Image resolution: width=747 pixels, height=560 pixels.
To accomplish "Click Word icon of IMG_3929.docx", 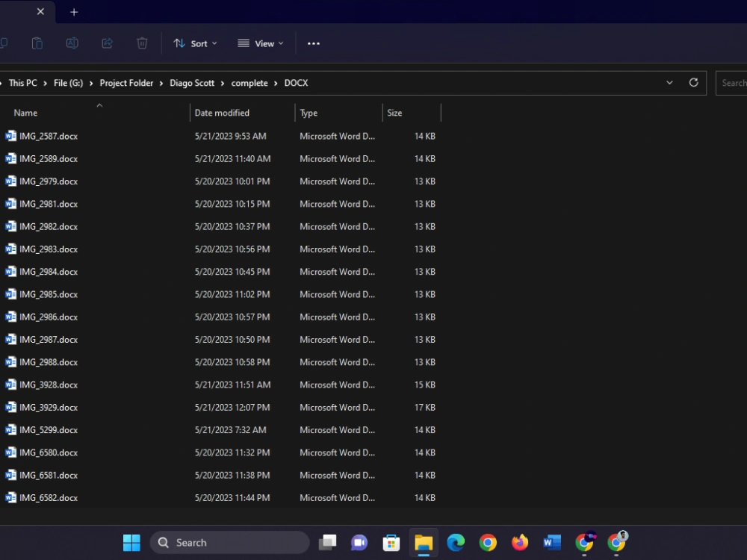I will click(10, 407).
